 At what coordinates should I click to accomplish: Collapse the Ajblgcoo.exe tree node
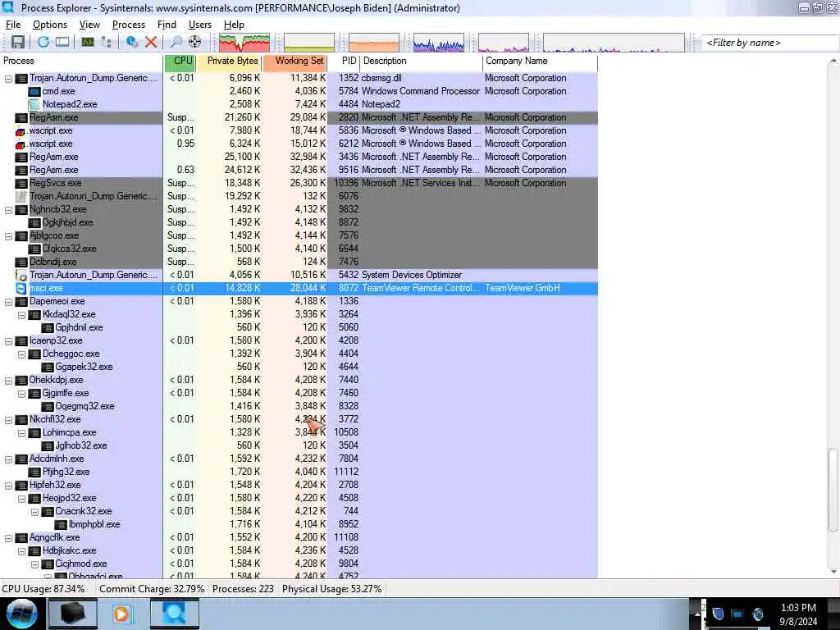8,236
